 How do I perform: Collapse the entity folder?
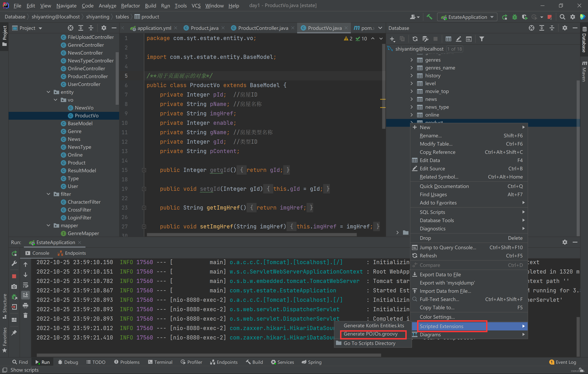pos(48,92)
